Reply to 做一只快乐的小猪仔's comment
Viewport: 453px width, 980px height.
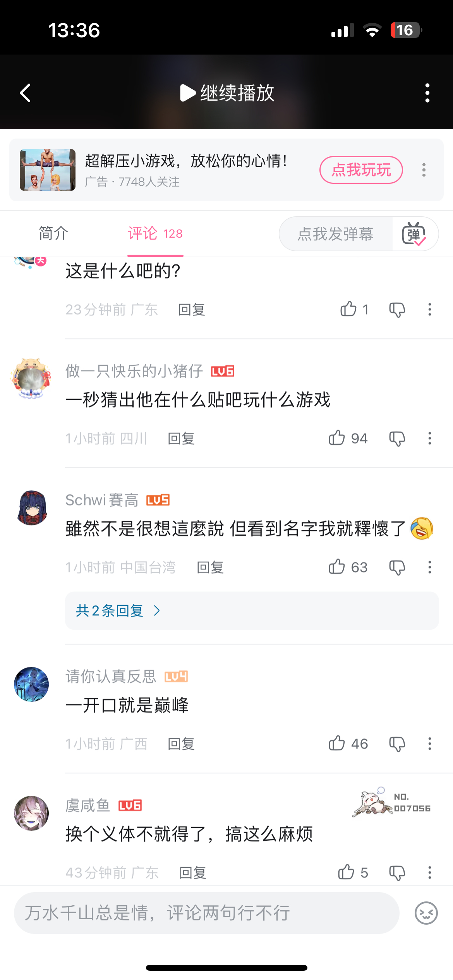click(181, 439)
